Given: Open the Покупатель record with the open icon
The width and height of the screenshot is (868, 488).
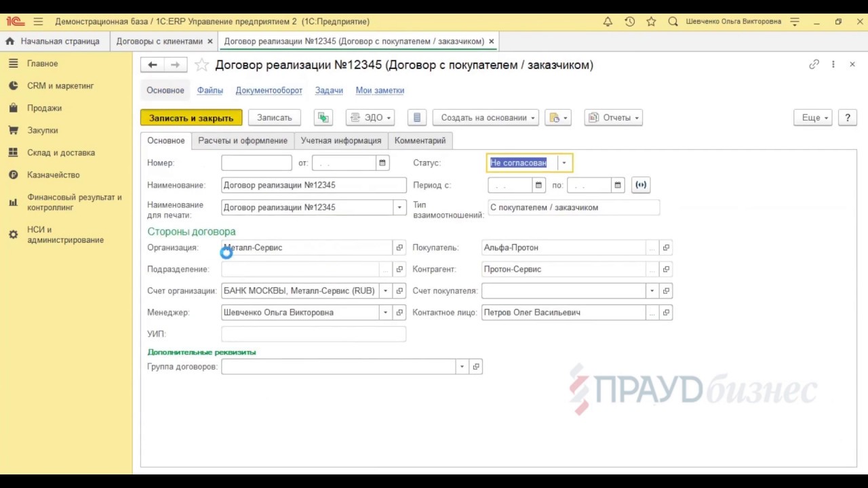Looking at the screenshot, I should 666,247.
